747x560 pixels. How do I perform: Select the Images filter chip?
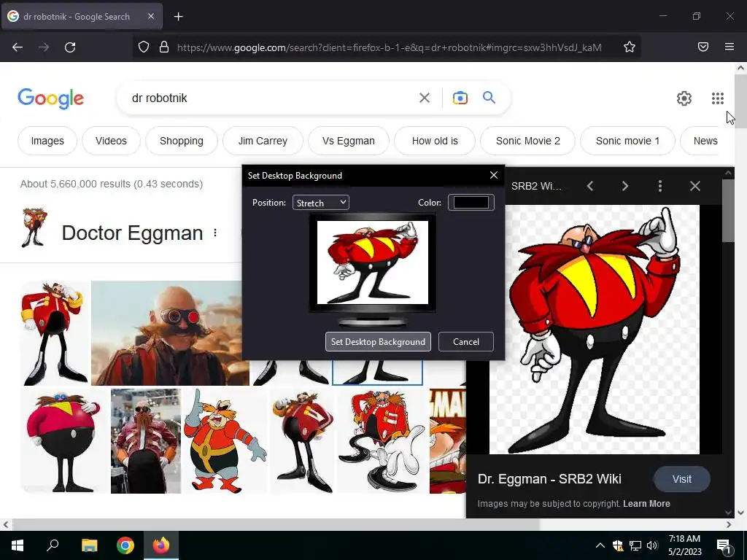pyautogui.click(x=47, y=141)
